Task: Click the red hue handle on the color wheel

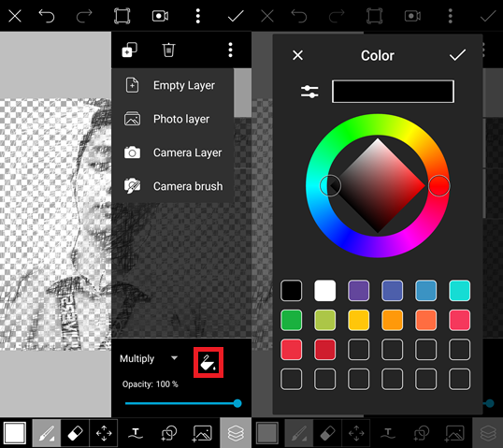Action: (x=438, y=185)
